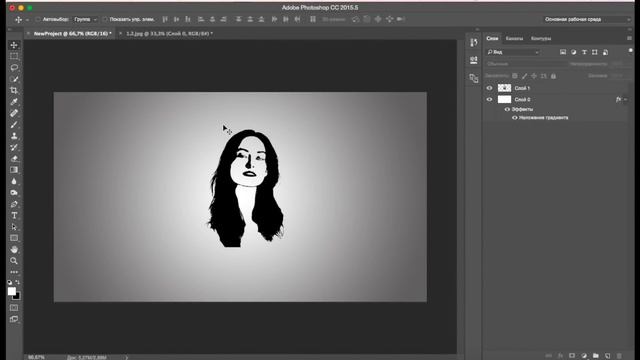640x360 pixels.
Task: Filter layers by pixel layers
Action: pos(563,52)
